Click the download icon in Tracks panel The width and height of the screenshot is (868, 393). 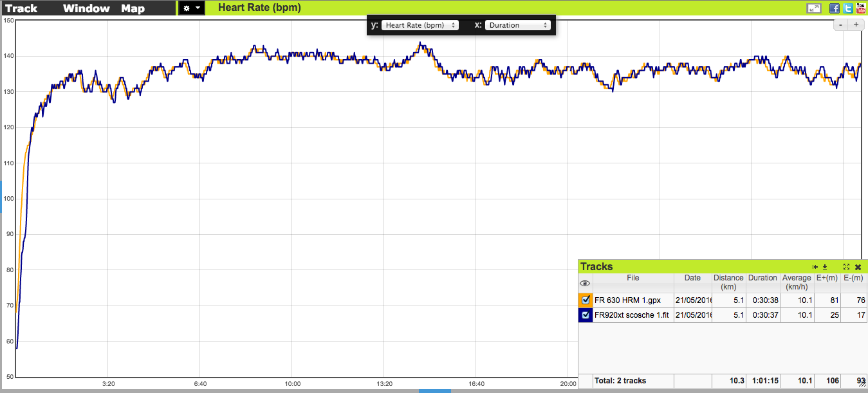pyautogui.click(x=825, y=267)
